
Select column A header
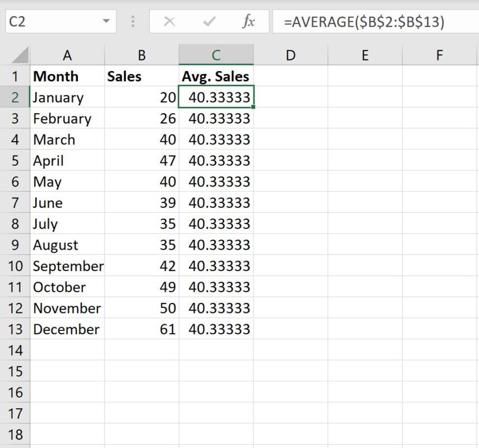67,55
